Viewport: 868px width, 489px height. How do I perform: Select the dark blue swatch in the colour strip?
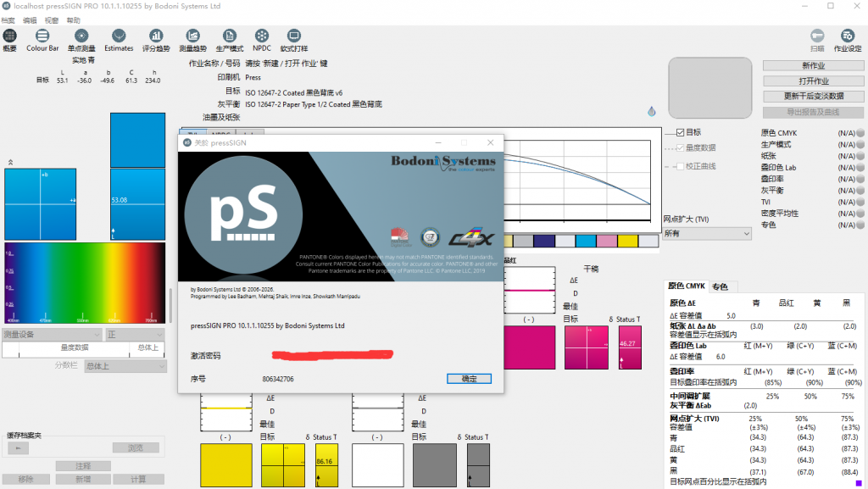point(544,242)
